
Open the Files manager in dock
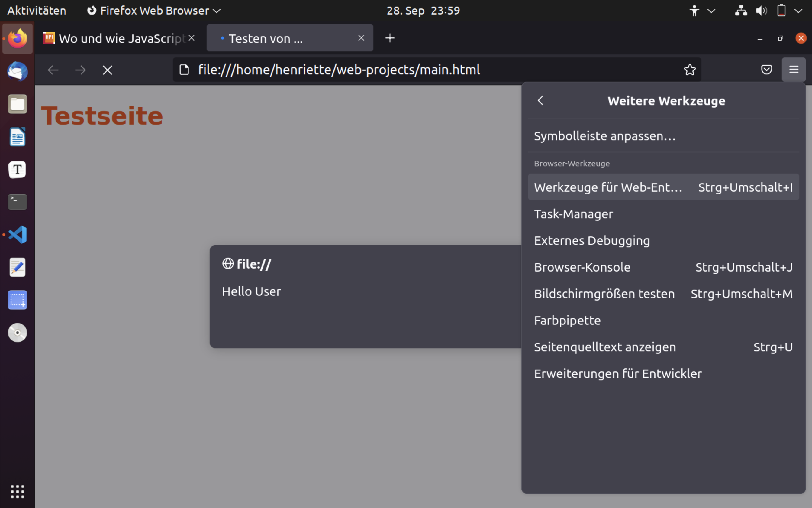18,104
